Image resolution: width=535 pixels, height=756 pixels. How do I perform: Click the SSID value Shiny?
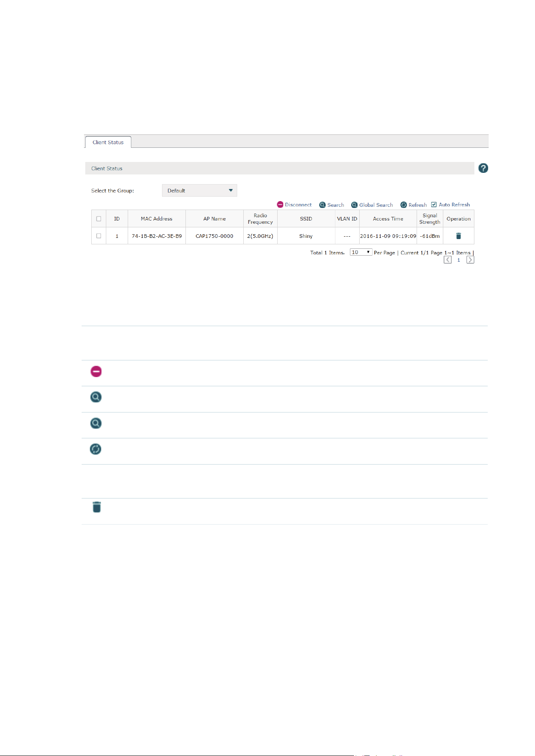(x=306, y=236)
